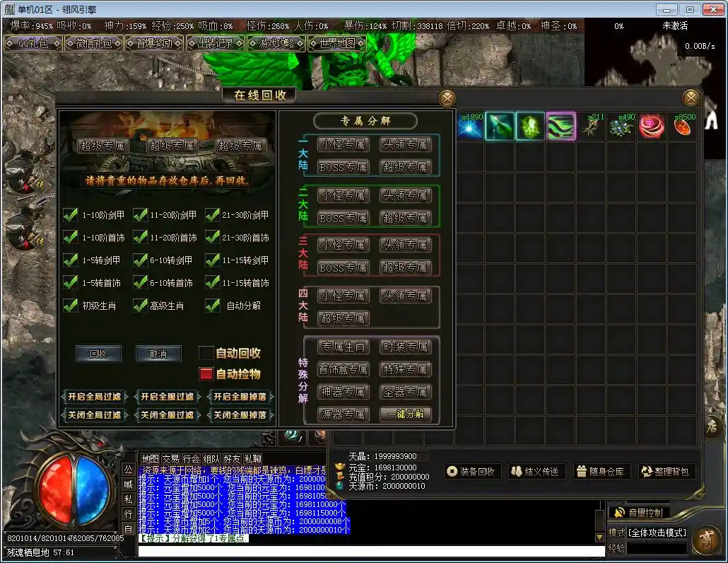Viewport: 728px width, 563px height.
Task: Open the QQ礼包 menu button
Action: click(x=33, y=44)
